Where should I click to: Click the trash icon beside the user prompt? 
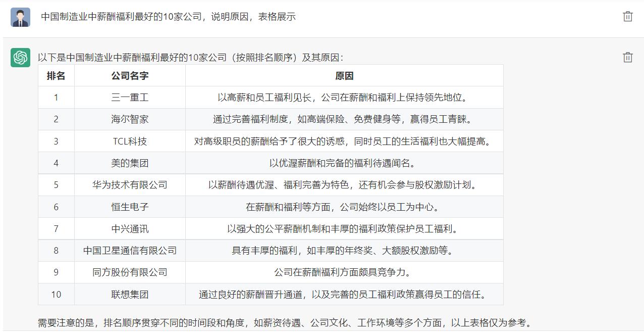pyautogui.click(x=627, y=16)
